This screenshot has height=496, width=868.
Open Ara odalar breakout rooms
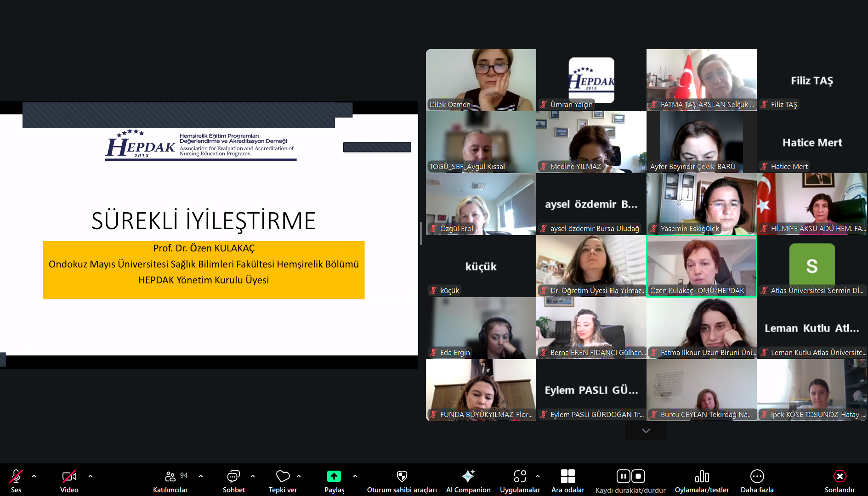click(567, 480)
